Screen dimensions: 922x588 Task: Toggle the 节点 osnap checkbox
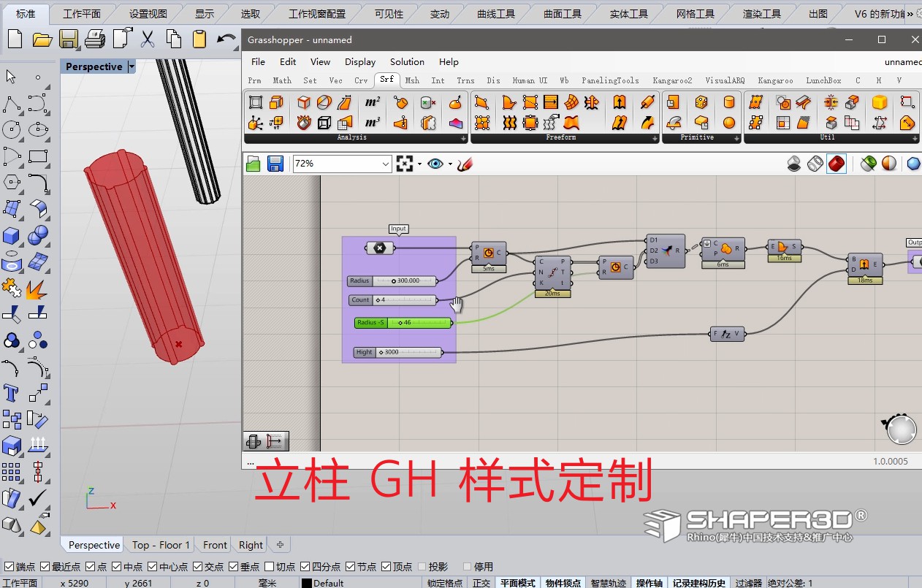(x=351, y=566)
